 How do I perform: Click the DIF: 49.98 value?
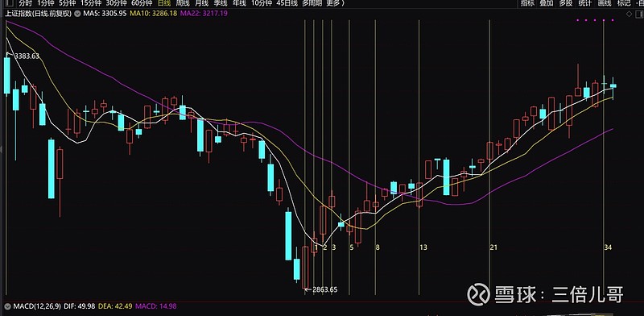pos(80,306)
